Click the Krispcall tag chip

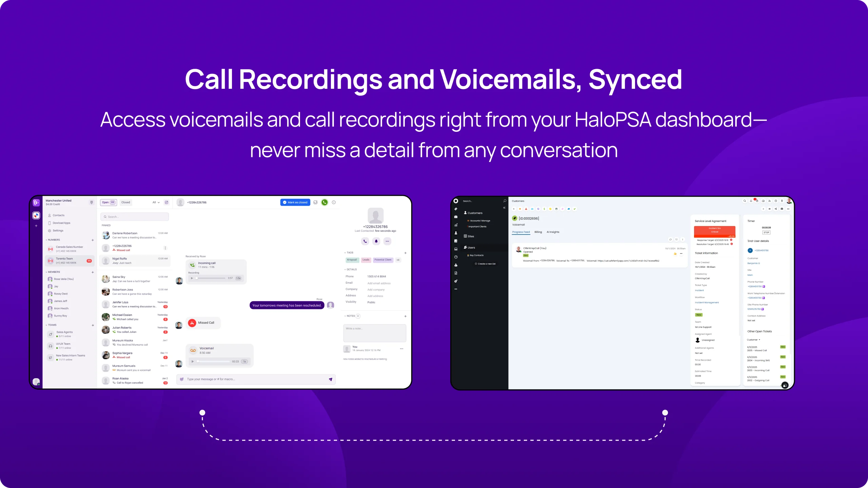tap(352, 260)
